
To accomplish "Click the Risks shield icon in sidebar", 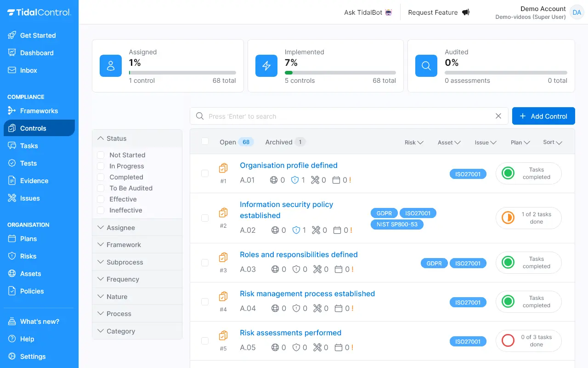I will pos(12,256).
